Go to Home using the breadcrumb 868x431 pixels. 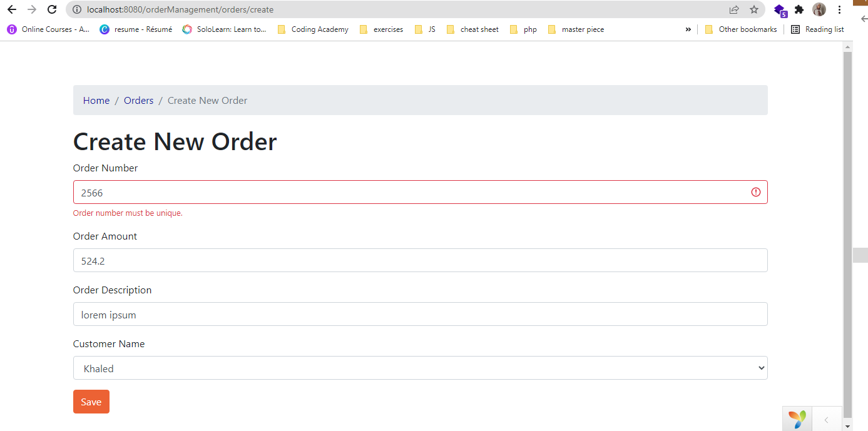(x=96, y=100)
